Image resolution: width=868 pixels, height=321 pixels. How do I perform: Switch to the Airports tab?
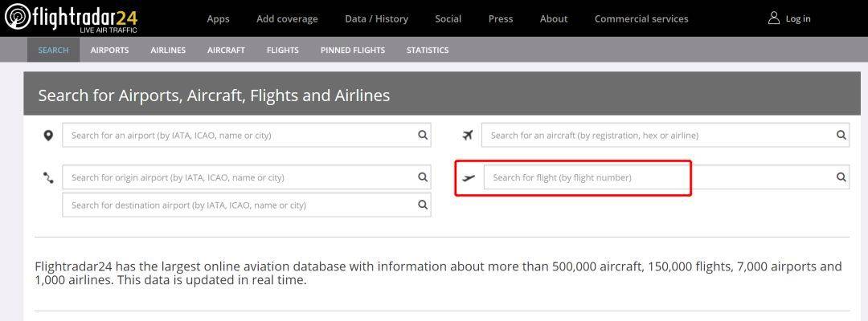coord(109,50)
